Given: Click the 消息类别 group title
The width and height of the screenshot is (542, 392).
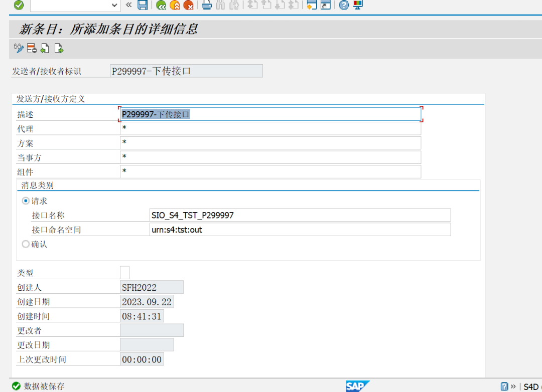Looking at the screenshot, I should tap(37, 185).
